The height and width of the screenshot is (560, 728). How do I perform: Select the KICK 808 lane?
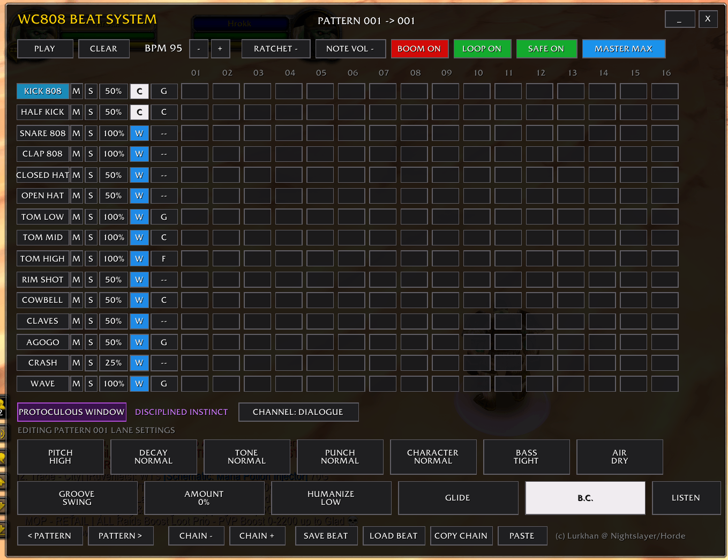click(x=43, y=91)
